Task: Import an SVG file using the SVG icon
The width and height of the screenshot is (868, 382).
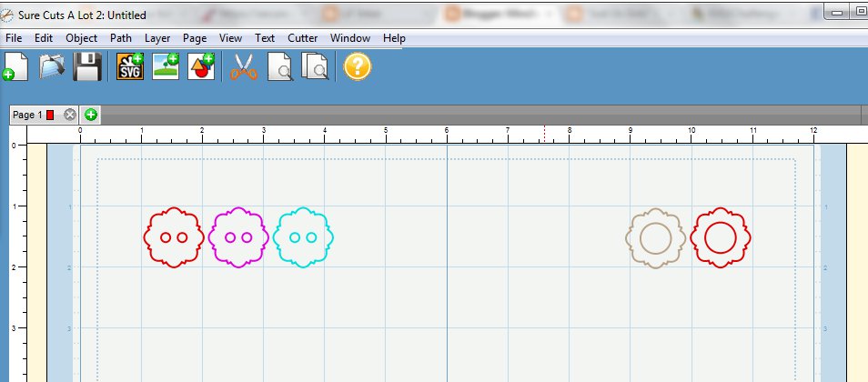Action: tap(130, 66)
